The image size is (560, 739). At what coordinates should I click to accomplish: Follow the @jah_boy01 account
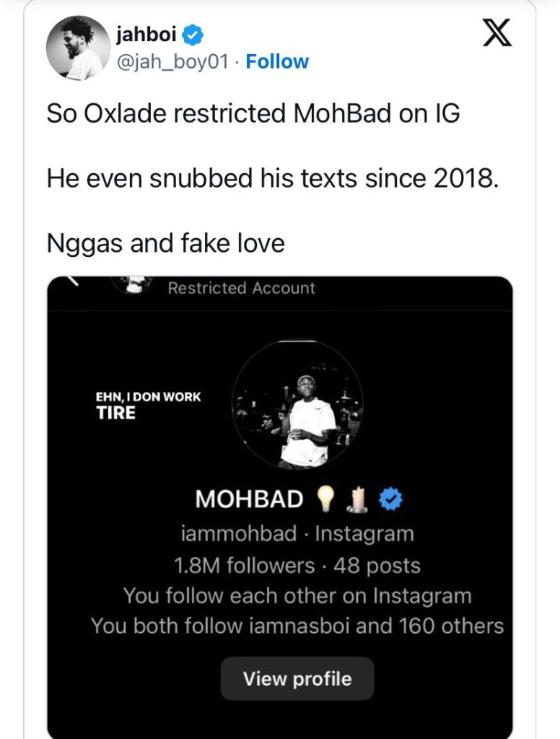coord(277,62)
